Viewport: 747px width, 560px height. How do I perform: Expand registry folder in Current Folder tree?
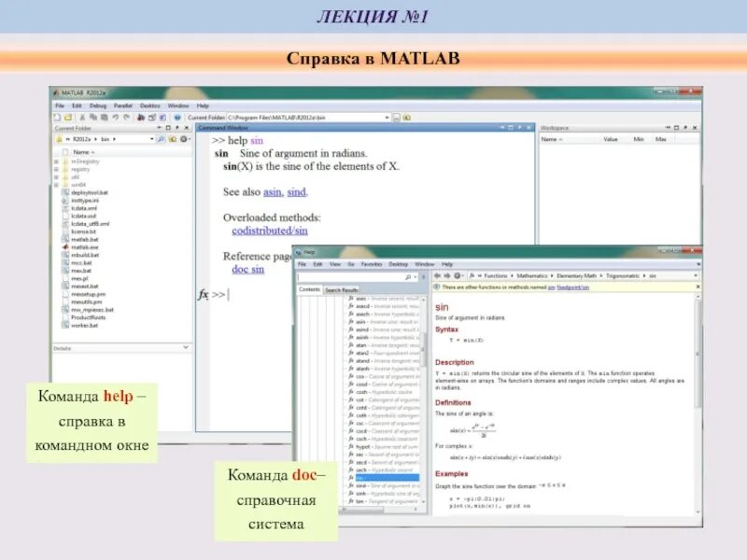[56, 169]
